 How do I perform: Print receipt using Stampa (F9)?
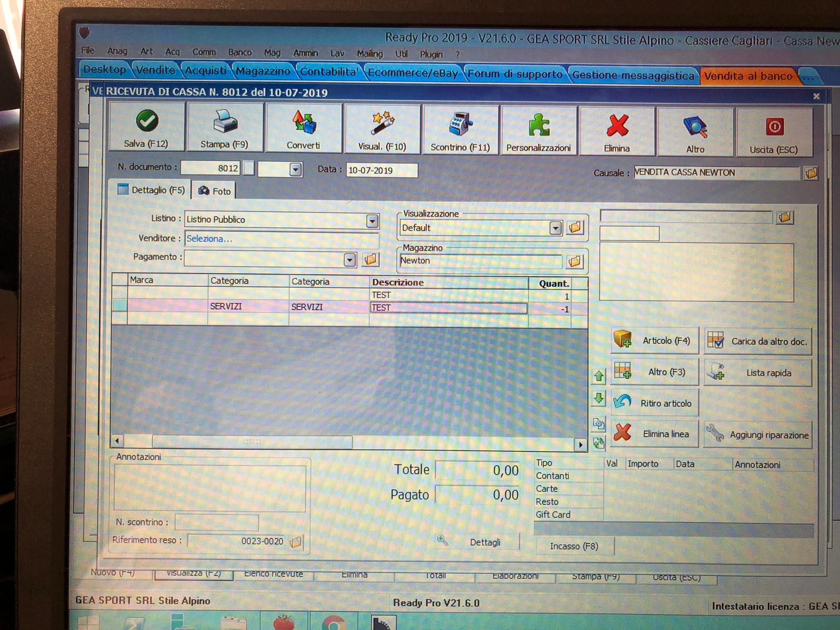225,128
